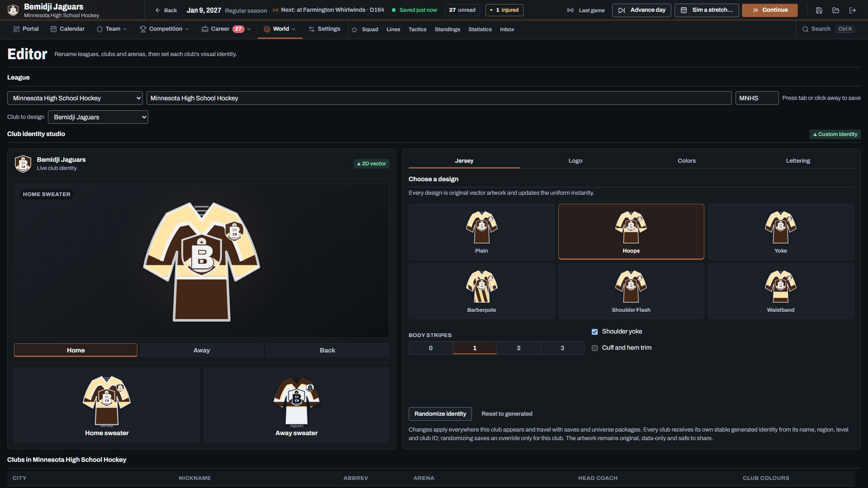Select the Plain jersey design
868x488 pixels.
pyautogui.click(x=481, y=232)
